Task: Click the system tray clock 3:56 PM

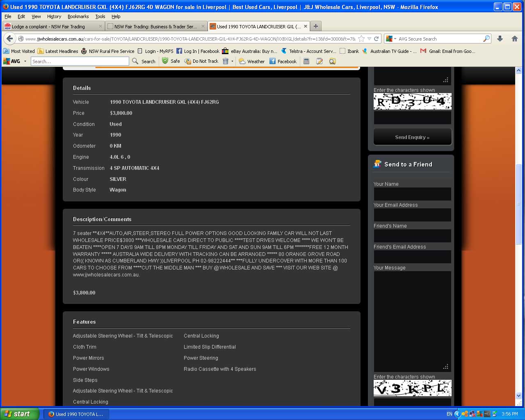Action: click(509, 414)
